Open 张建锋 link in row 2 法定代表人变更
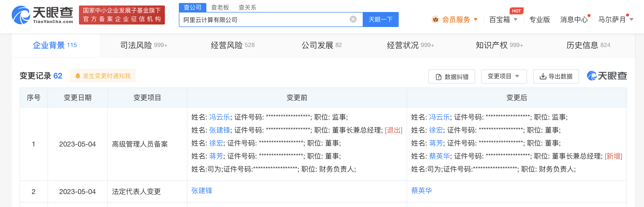644x207 pixels. [202, 191]
